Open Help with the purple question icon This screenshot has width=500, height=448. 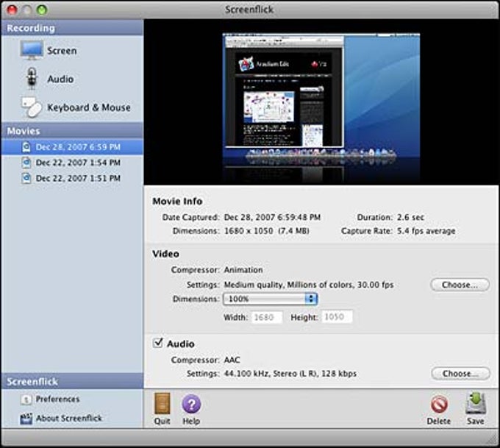[191, 404]
